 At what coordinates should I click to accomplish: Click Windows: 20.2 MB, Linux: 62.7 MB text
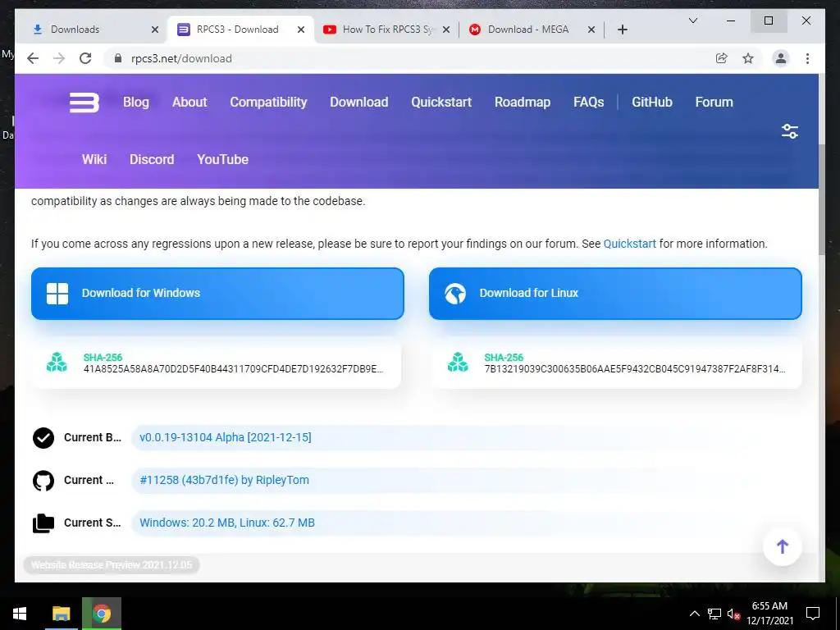(227, 523)
